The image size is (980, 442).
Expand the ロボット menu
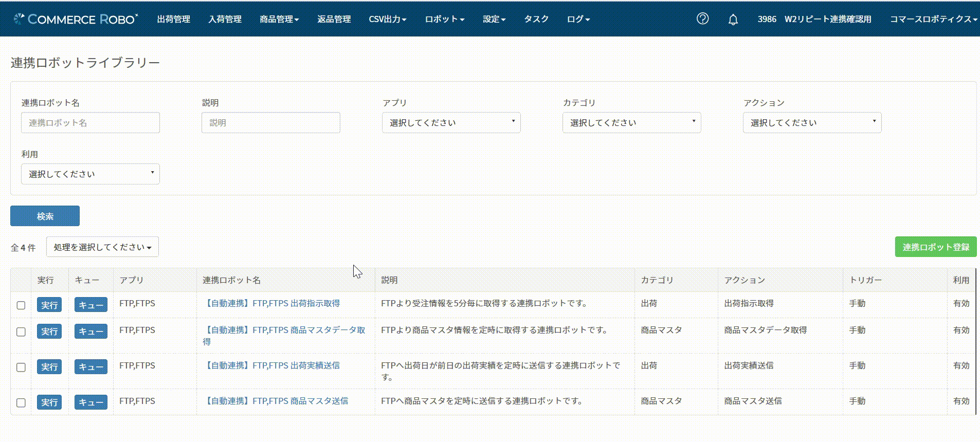[x=445, y=19]
